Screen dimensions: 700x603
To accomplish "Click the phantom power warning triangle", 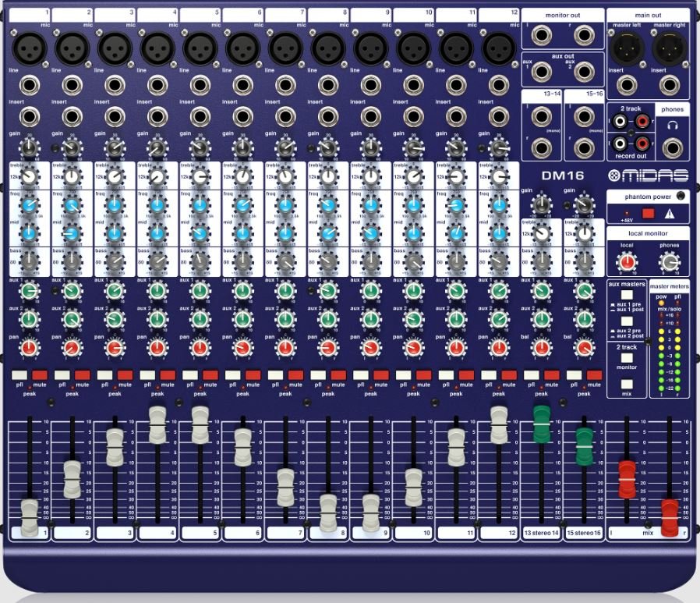I will pos(670,214).
